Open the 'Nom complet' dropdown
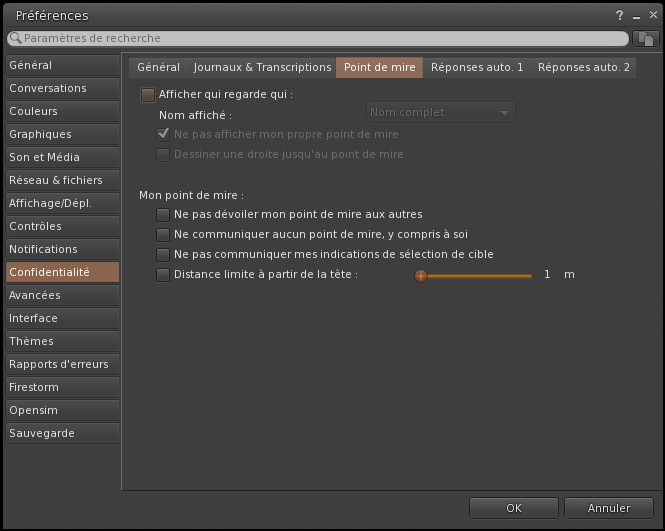 click(x=440, y=113)
